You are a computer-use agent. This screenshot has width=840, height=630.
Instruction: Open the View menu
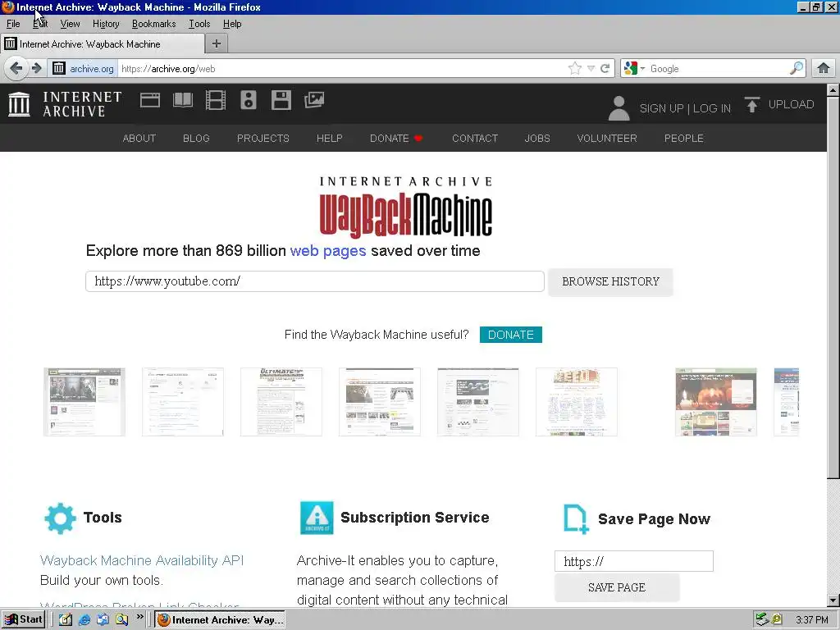point(70,24)
